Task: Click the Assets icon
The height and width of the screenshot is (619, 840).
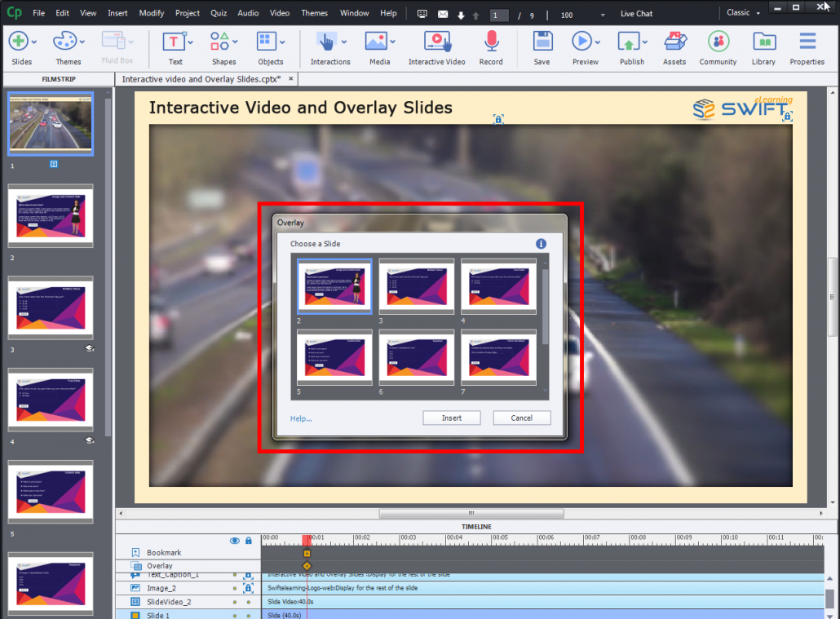Action: click(x=674, y=41)
